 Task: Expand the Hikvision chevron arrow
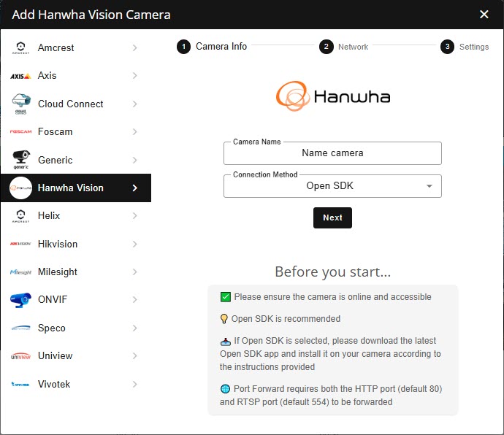click(x=135, y=245)
